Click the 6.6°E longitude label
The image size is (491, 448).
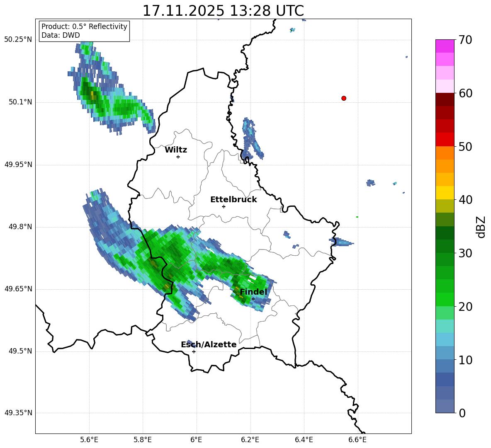(357, 440)
